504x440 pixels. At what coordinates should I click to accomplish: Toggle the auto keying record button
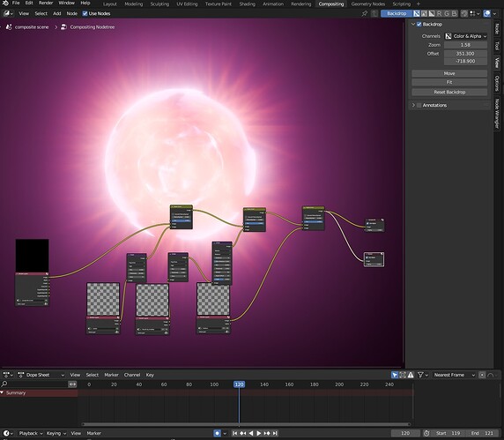click(x=218, y=433)
